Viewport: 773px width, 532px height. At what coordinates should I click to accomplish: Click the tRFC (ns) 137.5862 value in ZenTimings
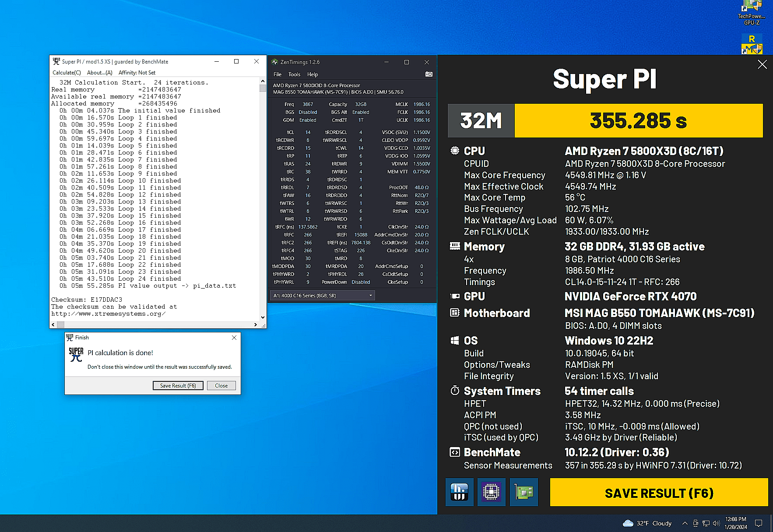(308, 227)
